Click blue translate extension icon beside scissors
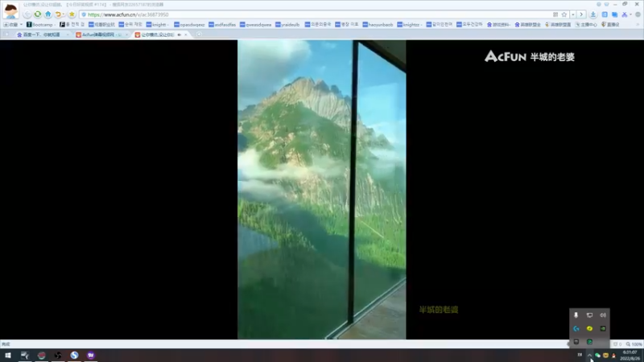The width and height of the screenshot is (644, 362). click(615, 14)
